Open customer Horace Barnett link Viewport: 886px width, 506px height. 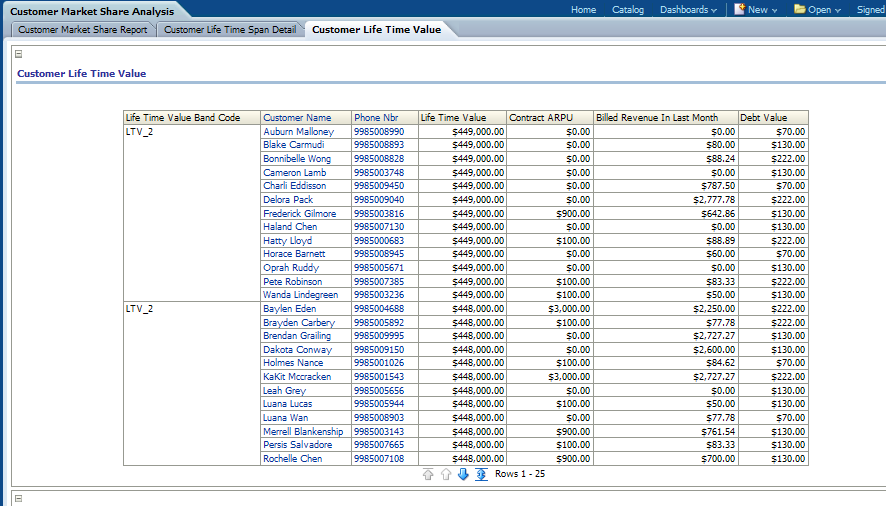pyautogui.click(x=294, y=254)
